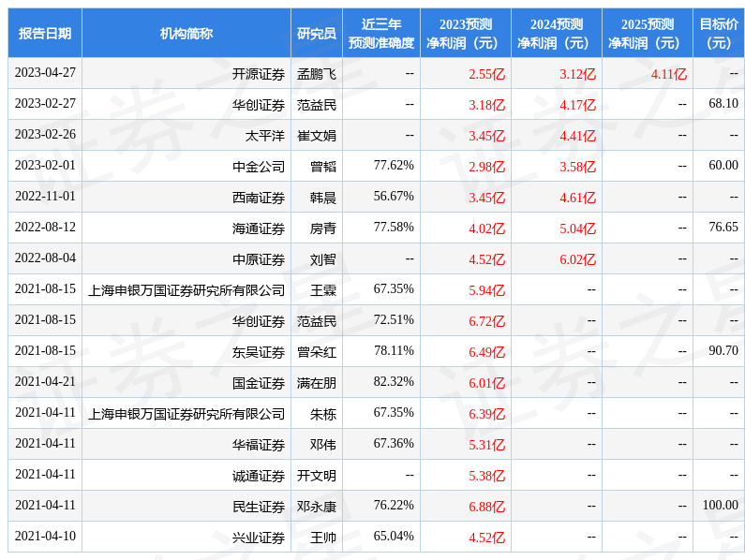The image size is (745, 560).
Task: Select the 2023-04-27 report date cell
Action: (45, 73)
